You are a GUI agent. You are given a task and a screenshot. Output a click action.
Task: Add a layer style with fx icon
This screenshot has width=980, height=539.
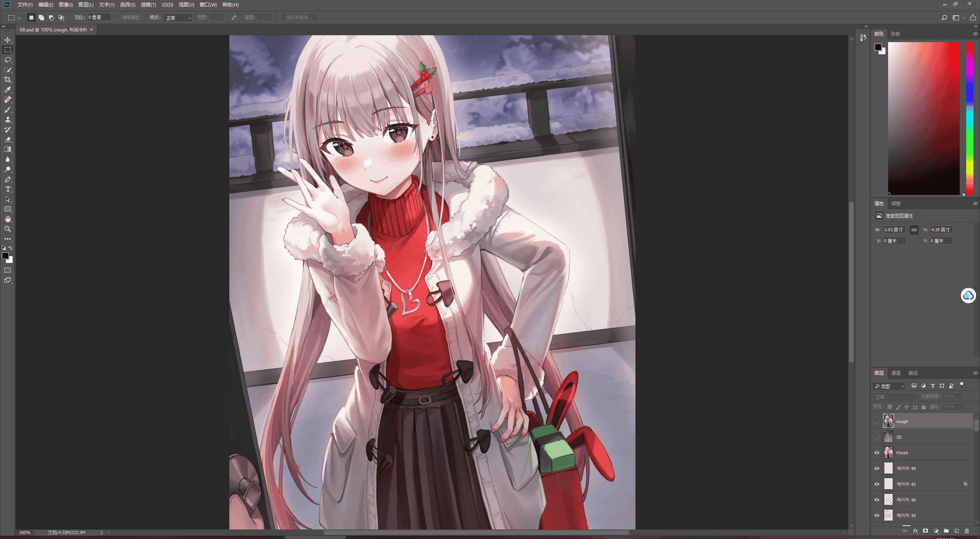point(915,531)
